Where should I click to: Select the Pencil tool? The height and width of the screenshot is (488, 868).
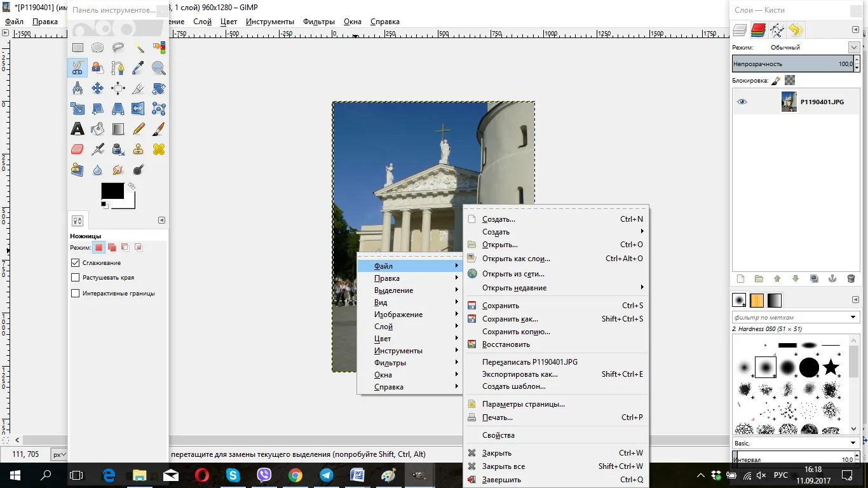click(139, 129)
